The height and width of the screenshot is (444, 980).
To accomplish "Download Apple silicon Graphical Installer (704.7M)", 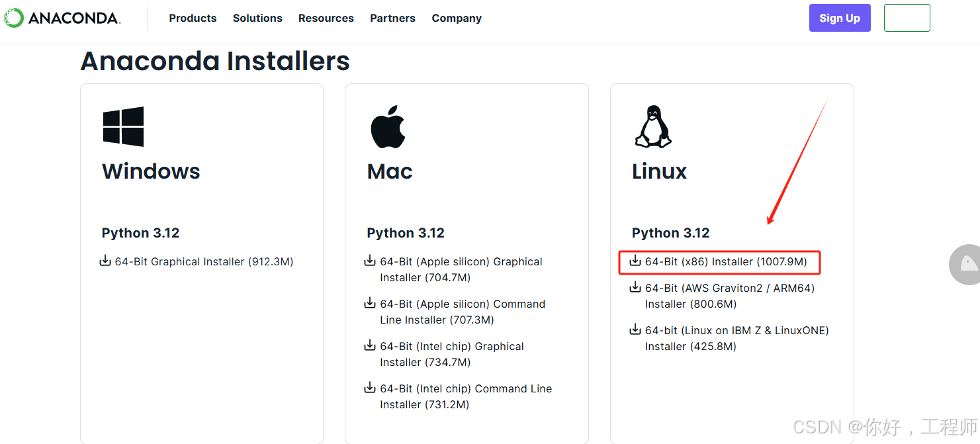I will (x=461, y=269).
